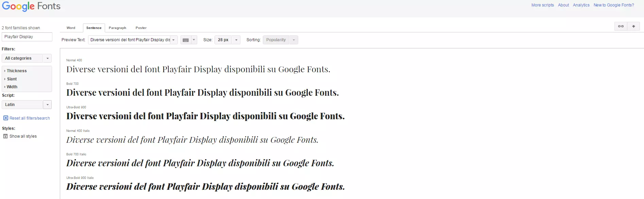Switch to the Poster tab

pyautogui.click(x=141, y=28)
